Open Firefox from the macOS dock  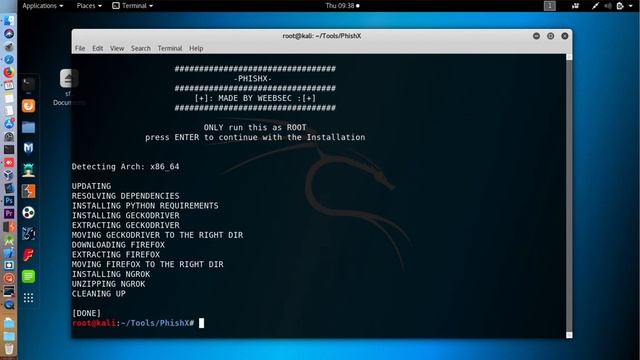[x=9, y=72]
